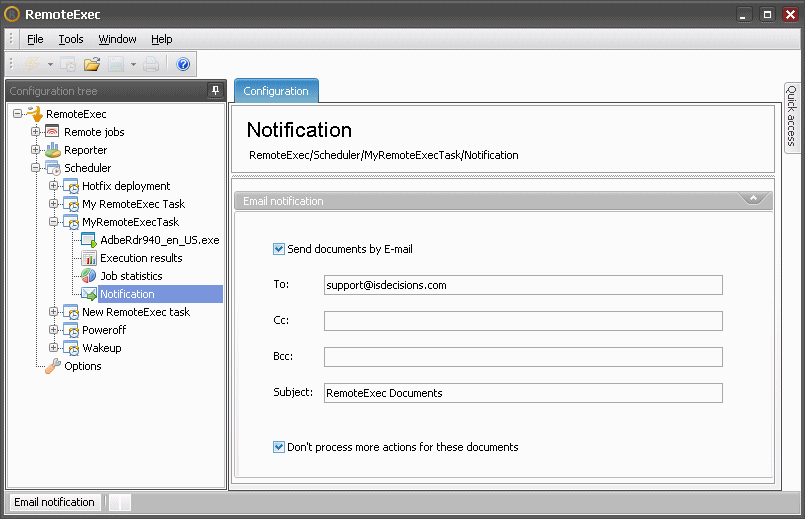Open the File menu
The image size is (805, 519).
click(35, 39)
